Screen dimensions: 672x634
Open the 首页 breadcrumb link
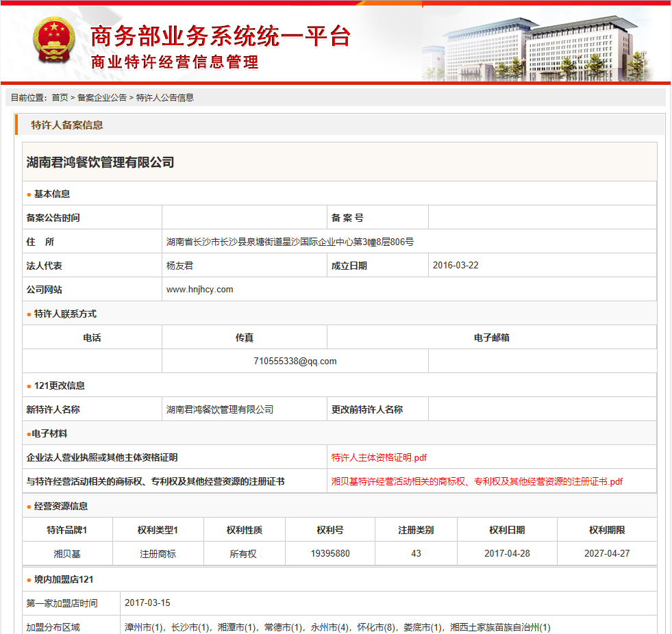tap(60, 98)
